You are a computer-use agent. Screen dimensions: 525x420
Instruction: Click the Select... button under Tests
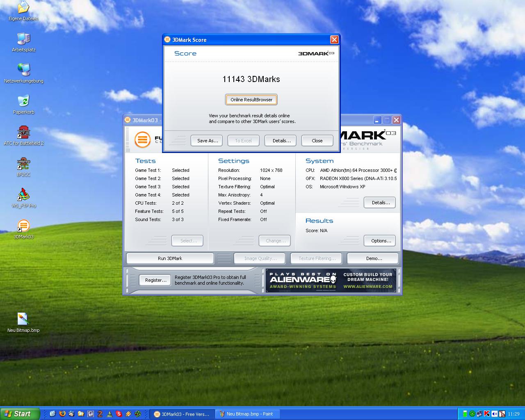(187, 241)
